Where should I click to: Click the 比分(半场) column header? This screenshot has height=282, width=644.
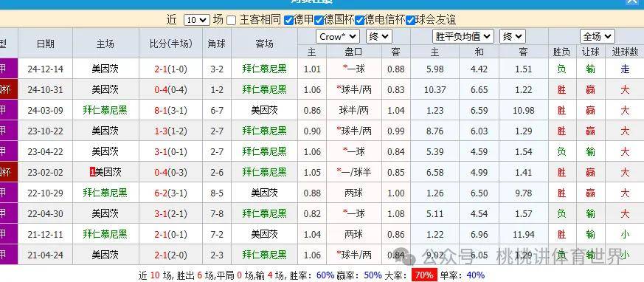point(171,44)
